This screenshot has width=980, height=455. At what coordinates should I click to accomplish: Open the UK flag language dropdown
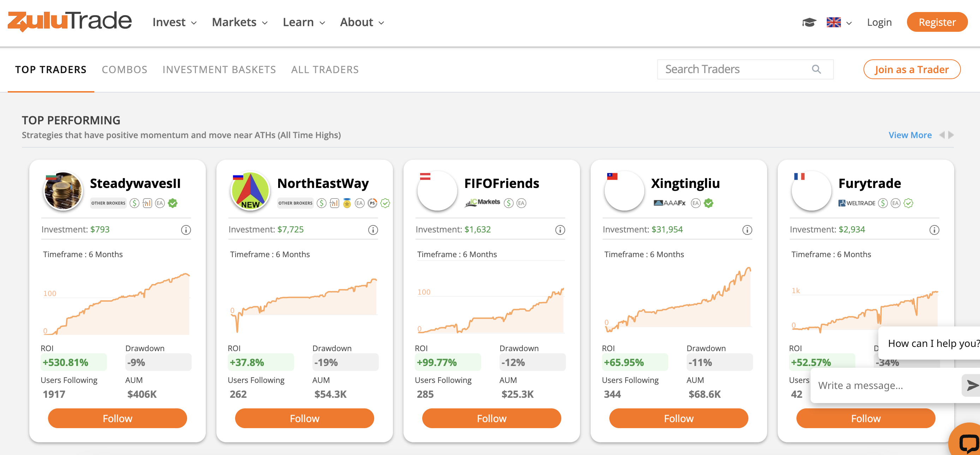[x=839, y=23]
